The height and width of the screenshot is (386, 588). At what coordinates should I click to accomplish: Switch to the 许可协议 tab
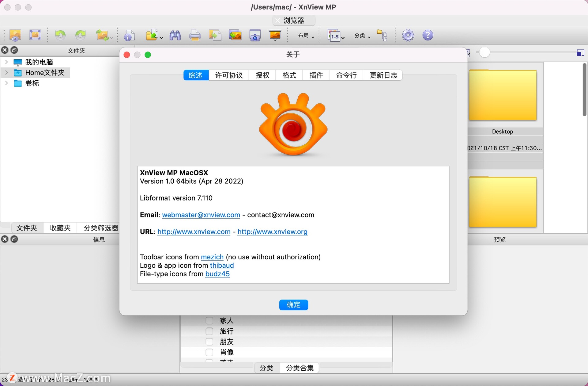pos(229,75)
